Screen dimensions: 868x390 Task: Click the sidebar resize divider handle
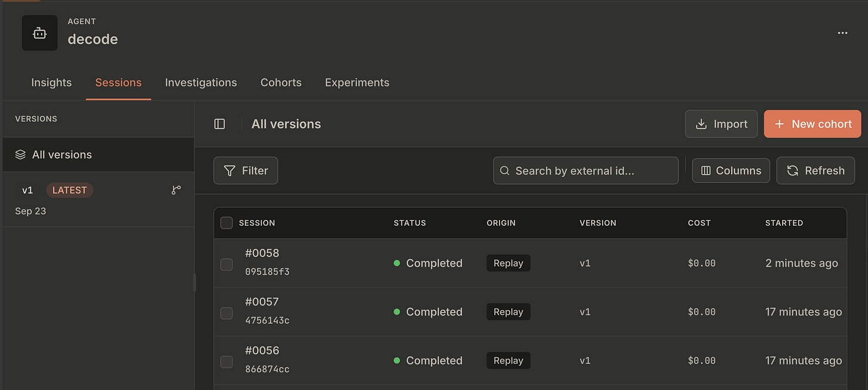point(194,282)
